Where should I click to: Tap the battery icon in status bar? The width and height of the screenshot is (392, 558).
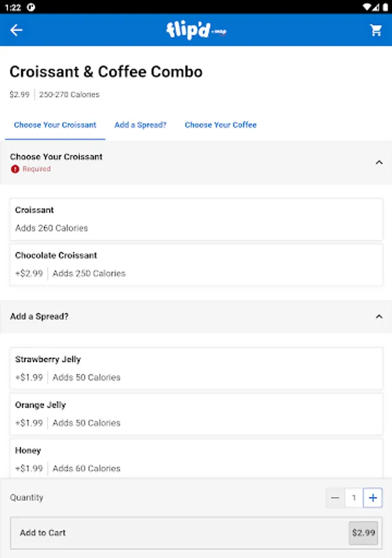[383, 7]
